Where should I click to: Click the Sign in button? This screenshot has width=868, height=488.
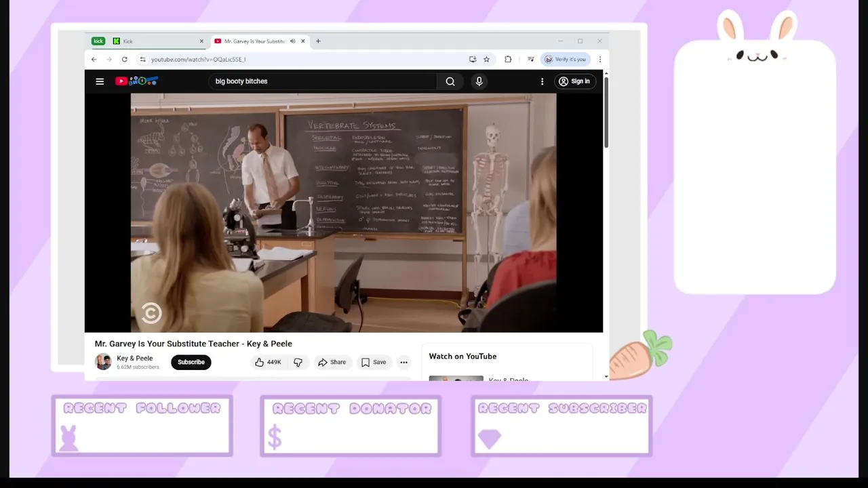coord(574,81)
